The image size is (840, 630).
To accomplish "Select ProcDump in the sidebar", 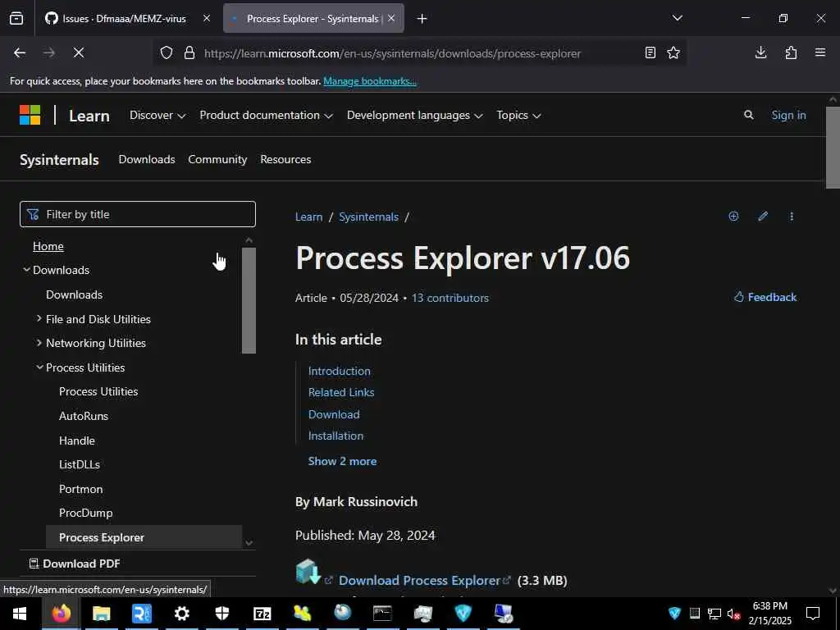I will click(x=85, y=514).
